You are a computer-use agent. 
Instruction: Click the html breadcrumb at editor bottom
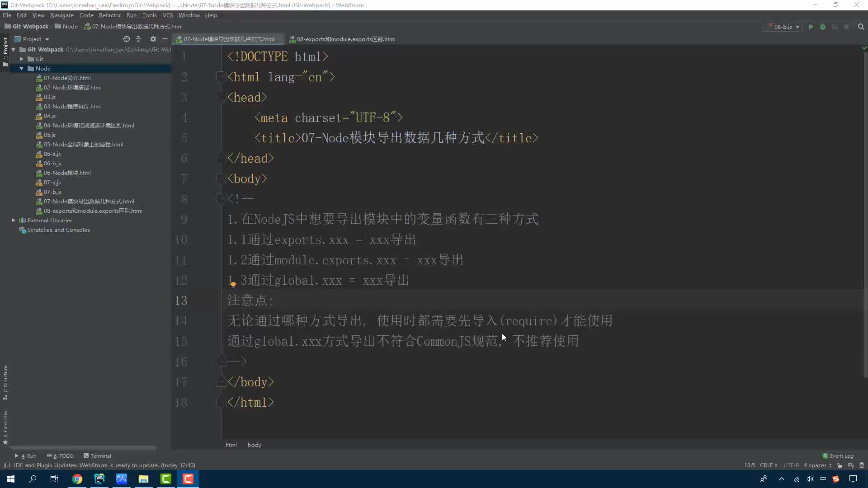[231, 445]
